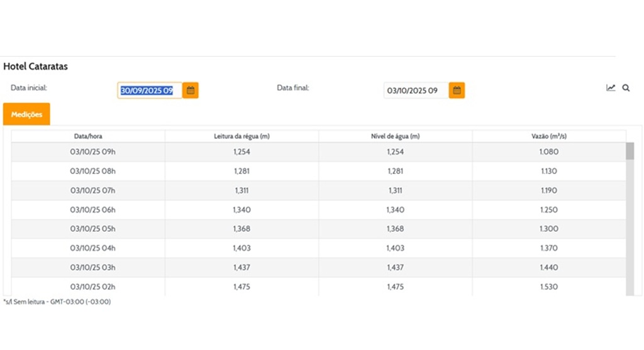Click the magnifier search icon
Screen dimensions: 644x350
pyautogui.click(x=626, y=88)
